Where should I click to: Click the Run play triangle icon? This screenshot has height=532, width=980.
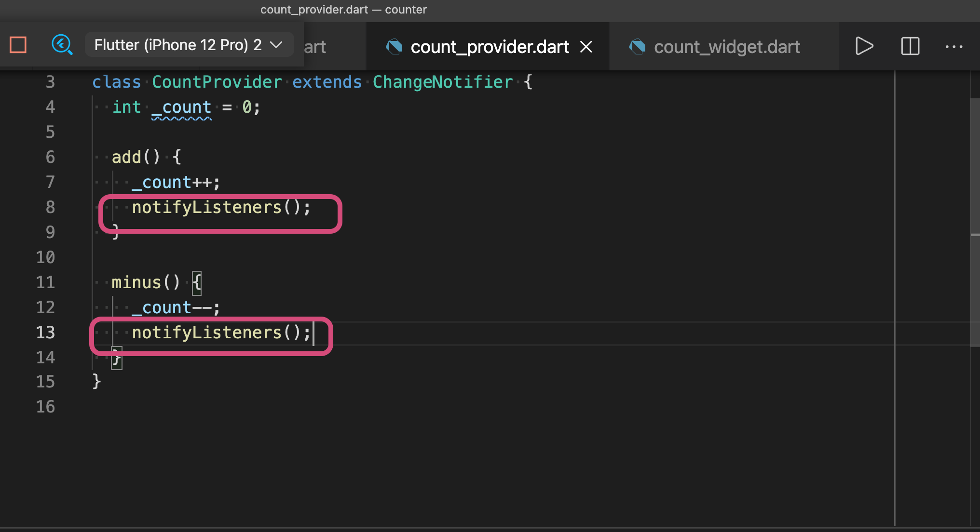pyautogui.click(x=864, y=46)
